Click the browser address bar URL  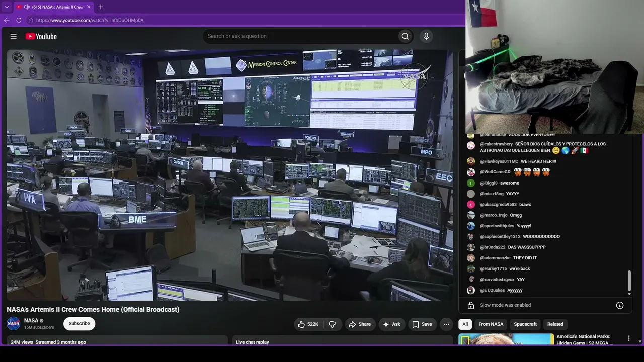tap(90, 20)
